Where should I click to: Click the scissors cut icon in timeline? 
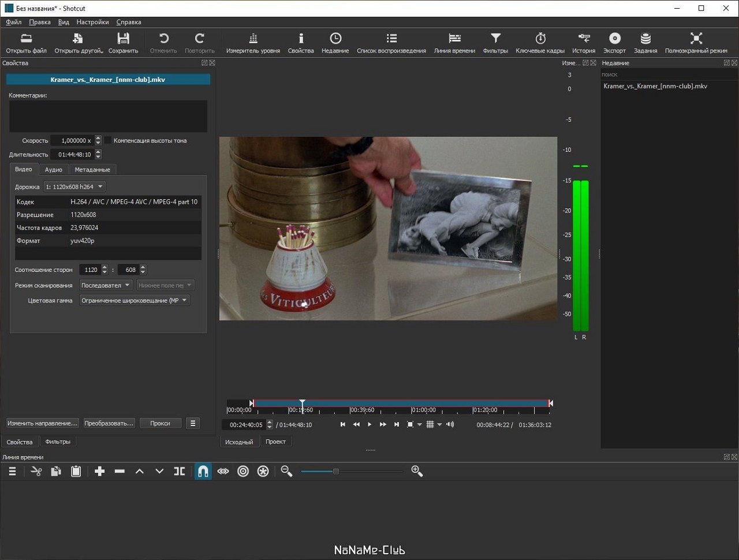pyautogui.click(x=36, y=472)
